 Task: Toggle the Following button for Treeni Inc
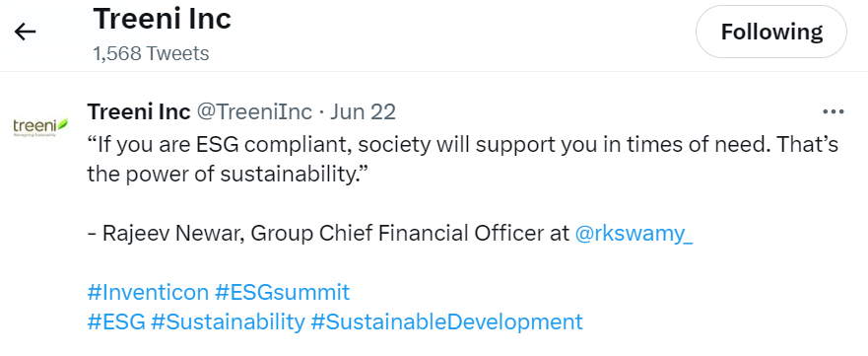pyautogui.click(x=771, y=32)
